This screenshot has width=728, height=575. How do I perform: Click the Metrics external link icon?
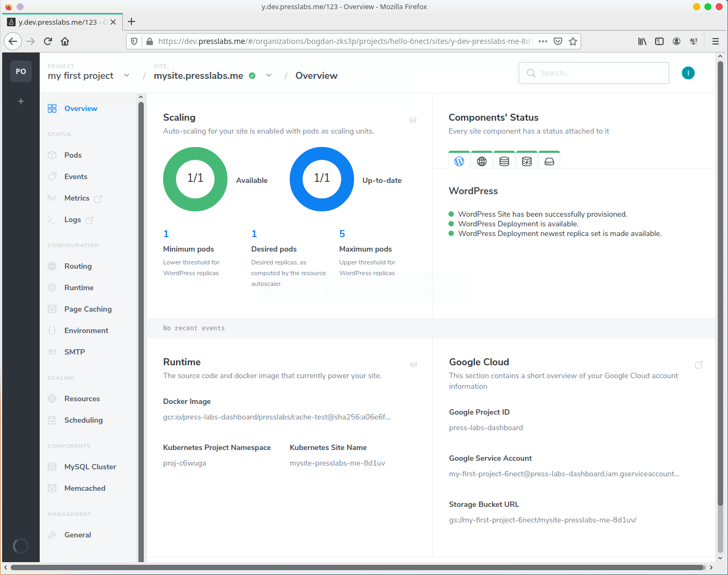98,199
